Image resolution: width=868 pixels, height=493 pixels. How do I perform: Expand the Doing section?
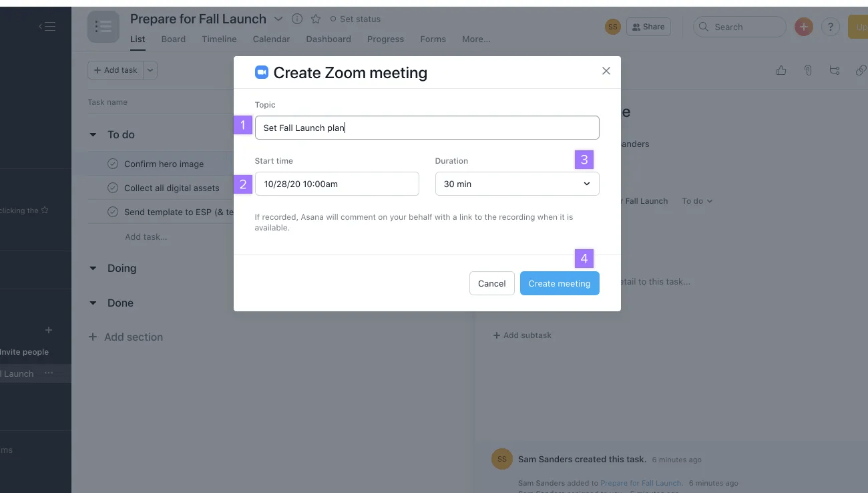(93, 268)
